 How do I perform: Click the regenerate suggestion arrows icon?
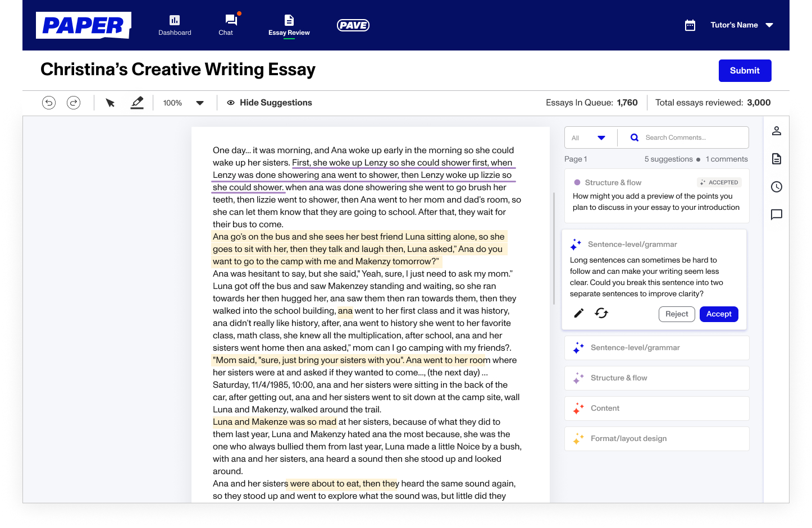coord(601,313)
